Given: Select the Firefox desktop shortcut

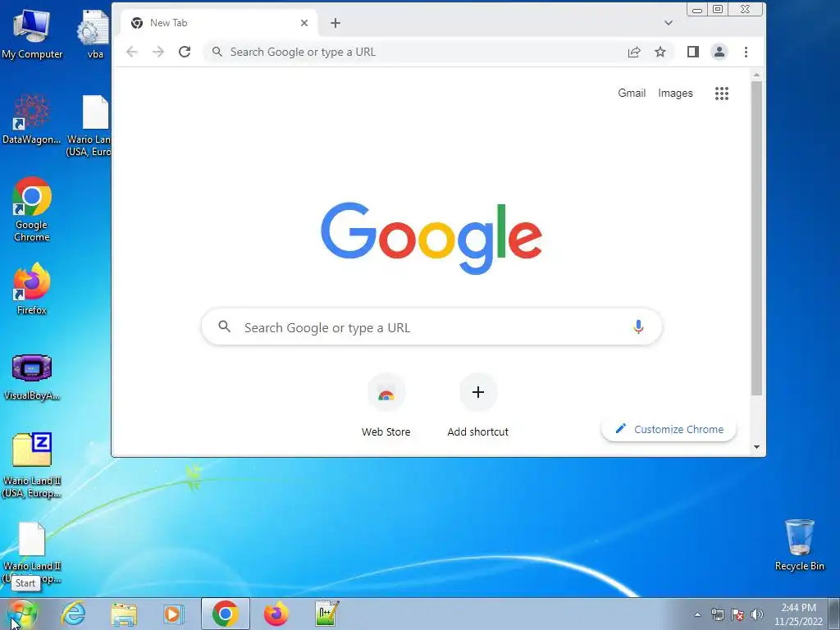Looking at the screenshot, I should [x=32, y=288].
